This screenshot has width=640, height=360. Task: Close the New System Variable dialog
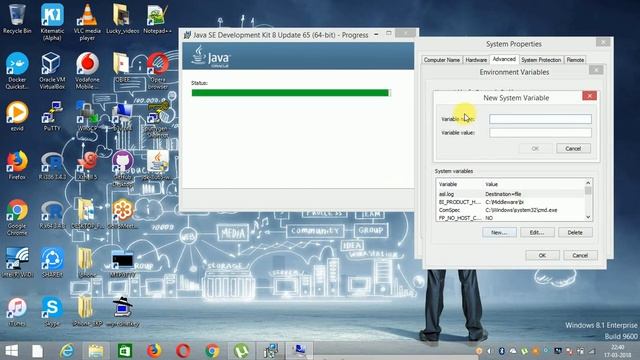pyautogui.click(x=589, y=96)
